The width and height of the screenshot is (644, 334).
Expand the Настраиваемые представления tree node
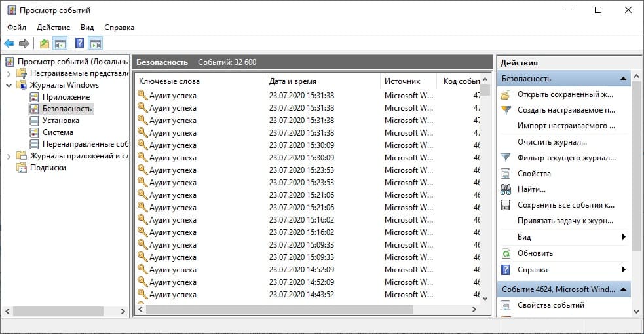click(x=9, y=74)
